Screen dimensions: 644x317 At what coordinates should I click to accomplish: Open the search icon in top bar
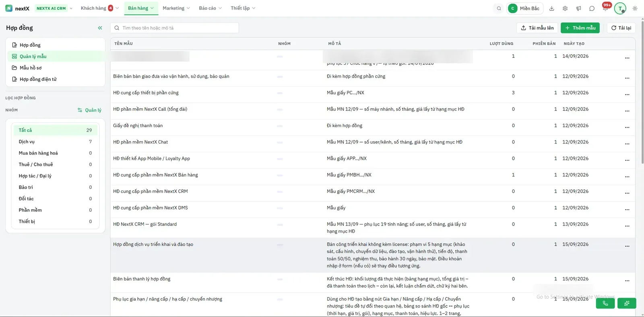(x=499, y=8)
